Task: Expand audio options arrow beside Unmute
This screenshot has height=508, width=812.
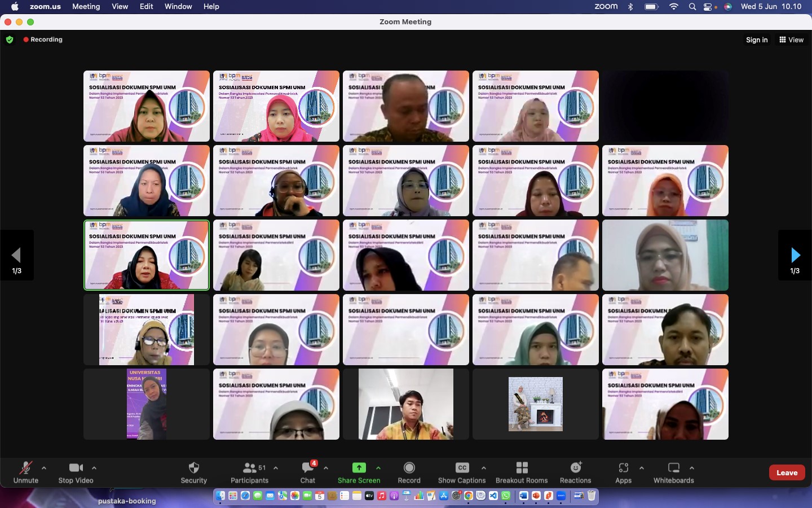Action: click(44, 468)
